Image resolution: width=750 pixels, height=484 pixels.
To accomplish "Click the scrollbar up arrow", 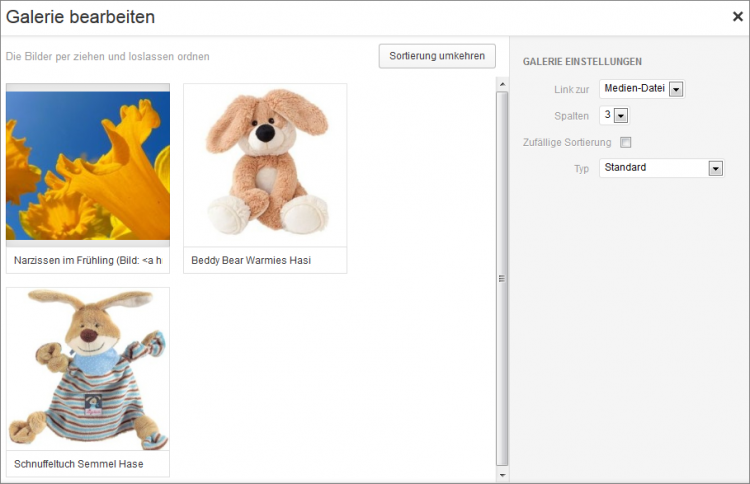I will tap(502, 84).
